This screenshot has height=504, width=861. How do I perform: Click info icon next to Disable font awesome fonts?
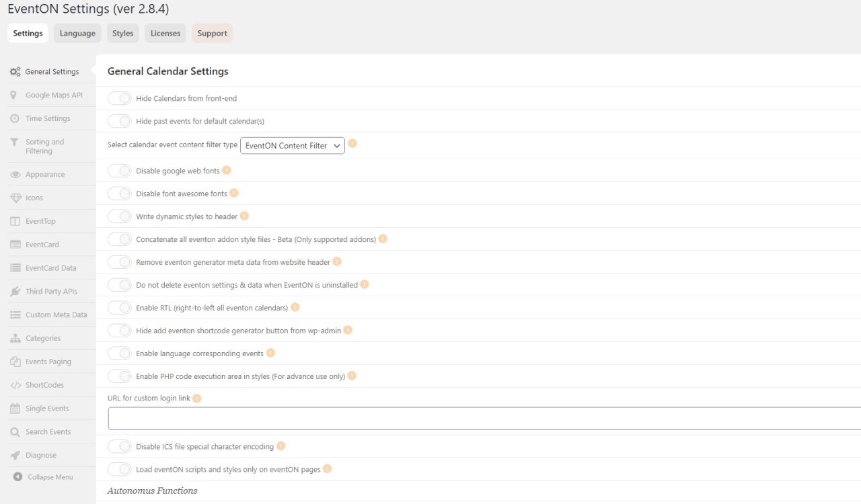tap(234, 193)
